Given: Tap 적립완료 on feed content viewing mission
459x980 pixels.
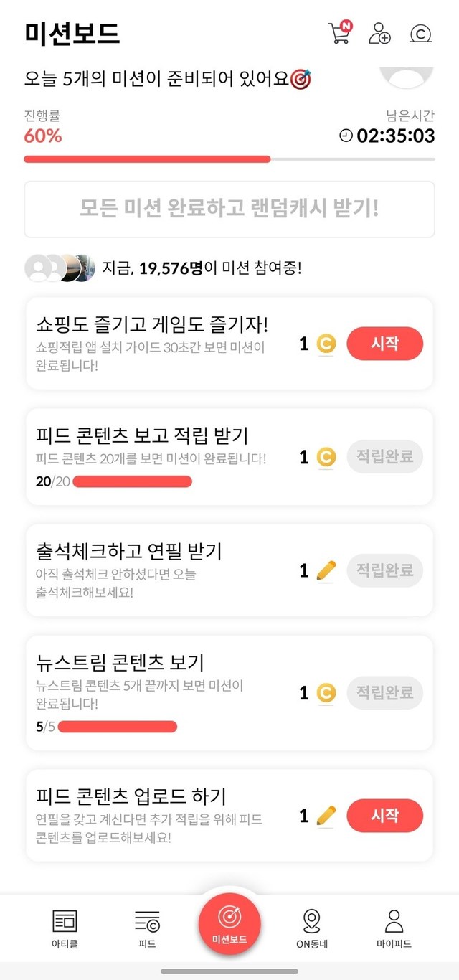Looking at the screenshot, I should click(384, 457).
